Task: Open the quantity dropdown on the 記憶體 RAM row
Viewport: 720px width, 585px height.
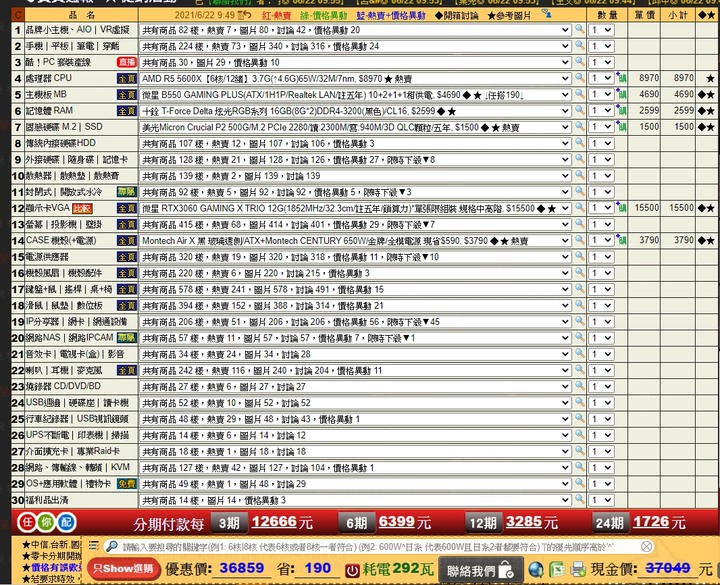Action: pos(602,111)
